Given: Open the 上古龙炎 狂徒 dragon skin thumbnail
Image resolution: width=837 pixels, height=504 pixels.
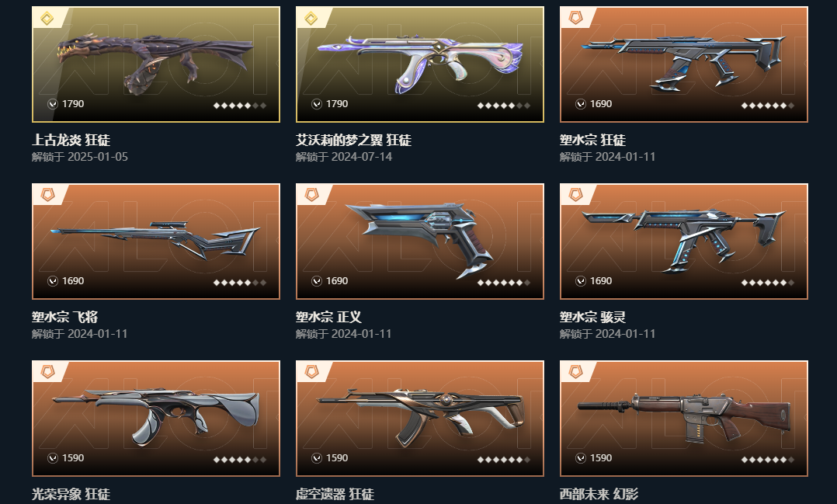Looking at the screenshot, I should pos(156,64).
